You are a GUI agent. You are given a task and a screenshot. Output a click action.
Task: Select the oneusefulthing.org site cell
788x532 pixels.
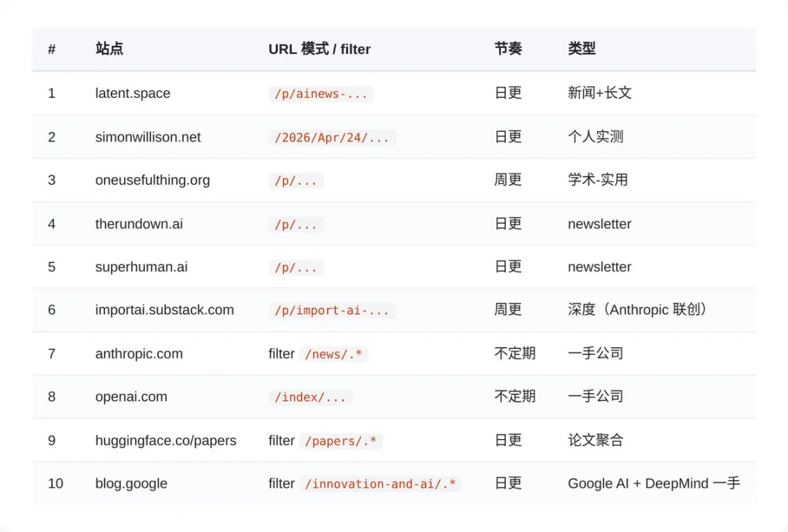(x=152, y=180)
